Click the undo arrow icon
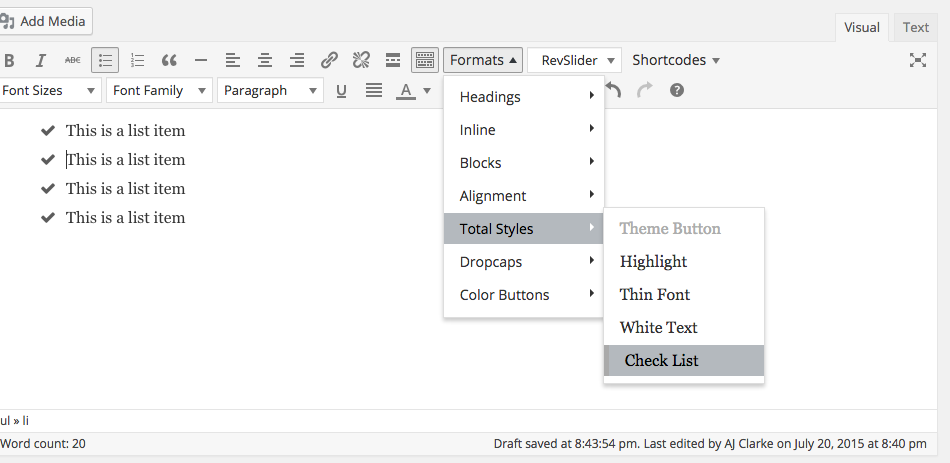Screen dimensions: 950x463 (x=613, y=90)
